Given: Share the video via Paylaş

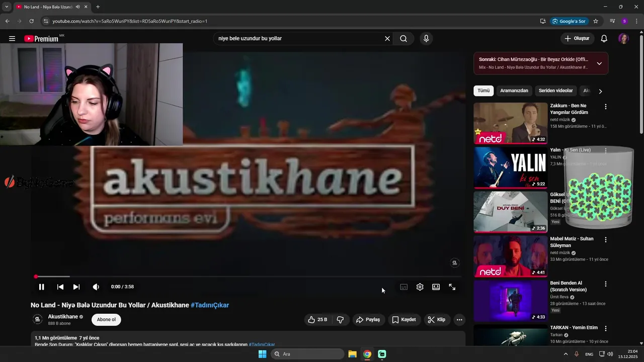Looking at the screenshot, I should tap(368, 320).
